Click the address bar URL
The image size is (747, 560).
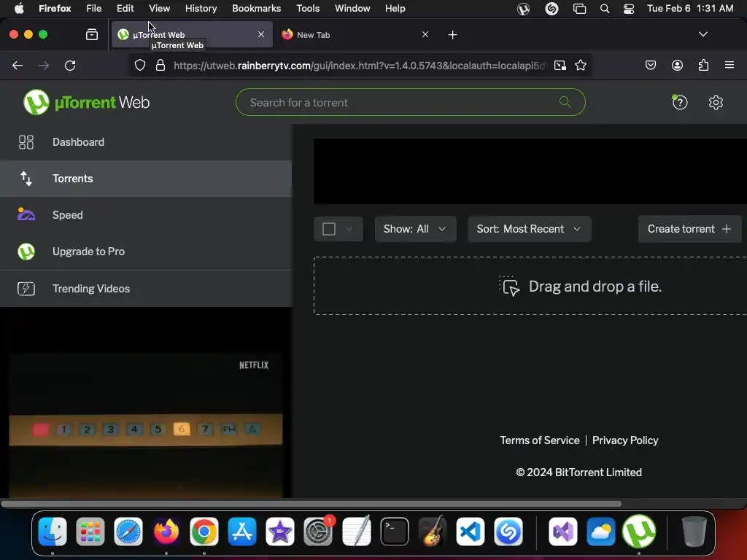click(x=359, y=66)
